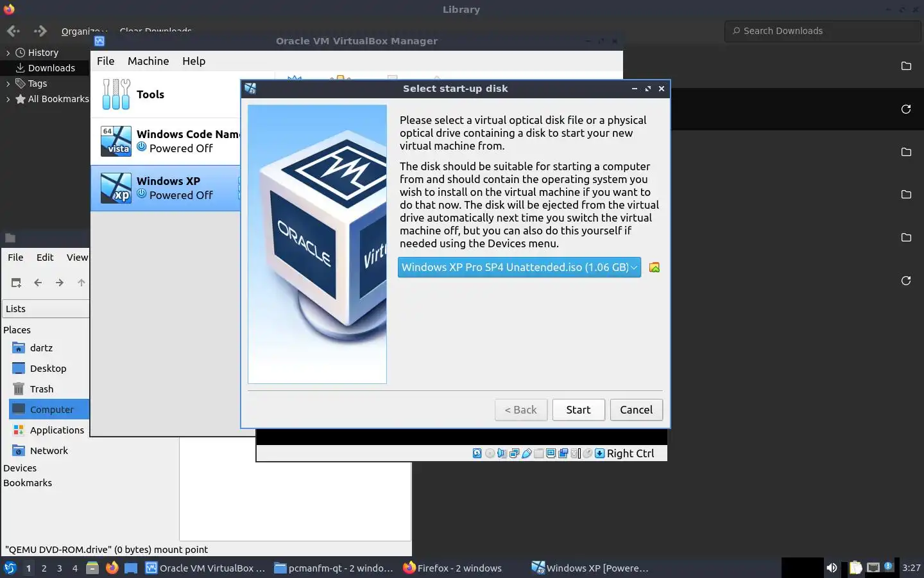Open the clipboard icon in system tray

(855, 568)
